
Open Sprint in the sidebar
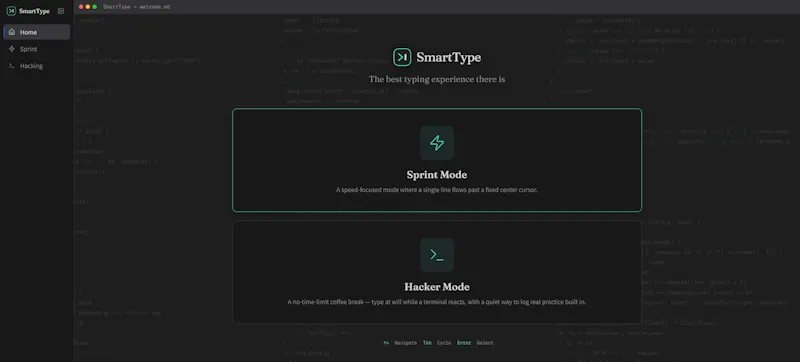(36, 49)
